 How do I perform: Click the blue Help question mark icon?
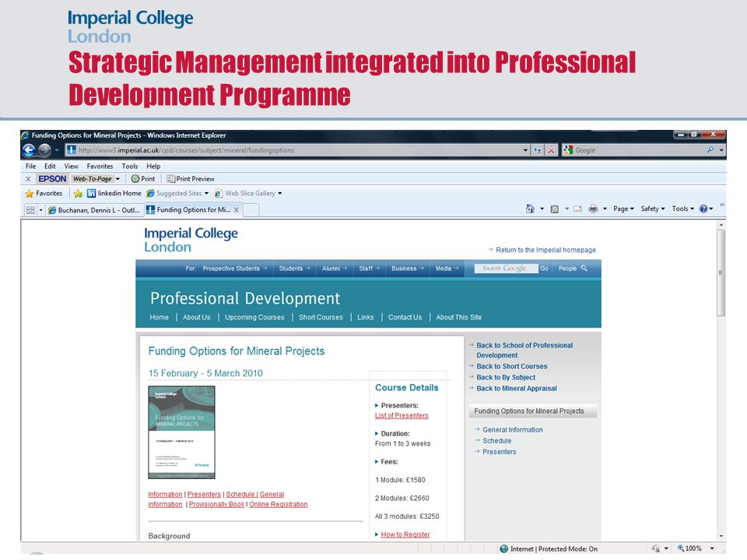703,208
